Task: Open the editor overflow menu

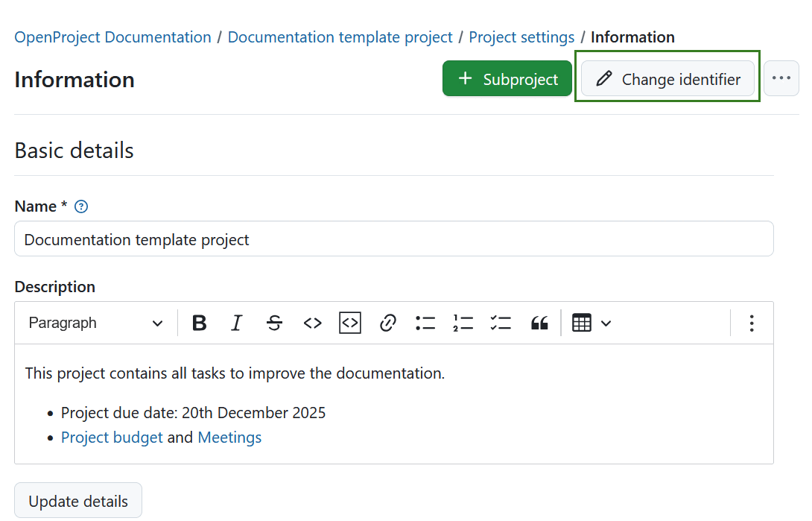Action: coord(752,323)
